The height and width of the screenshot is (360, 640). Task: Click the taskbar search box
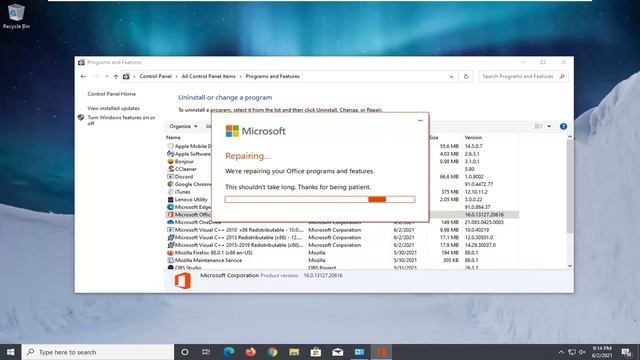point(98,352)
